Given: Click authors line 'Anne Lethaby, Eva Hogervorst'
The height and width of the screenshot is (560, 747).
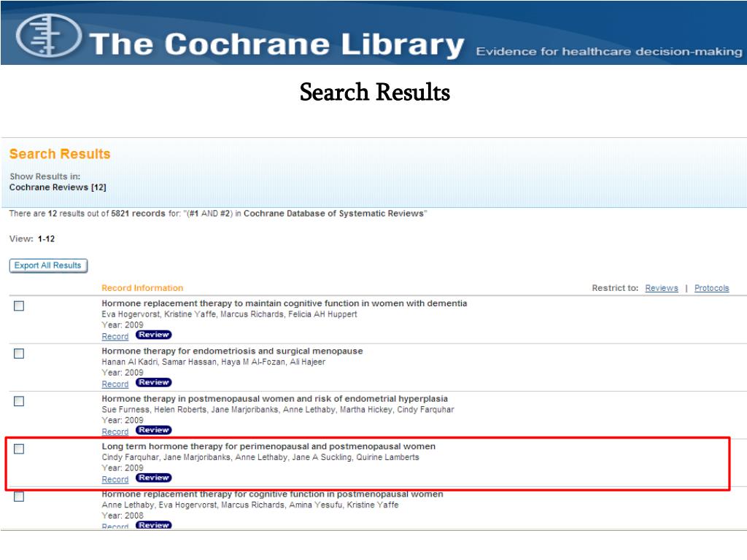Looking at the screenshot, I should click(249, 505).
